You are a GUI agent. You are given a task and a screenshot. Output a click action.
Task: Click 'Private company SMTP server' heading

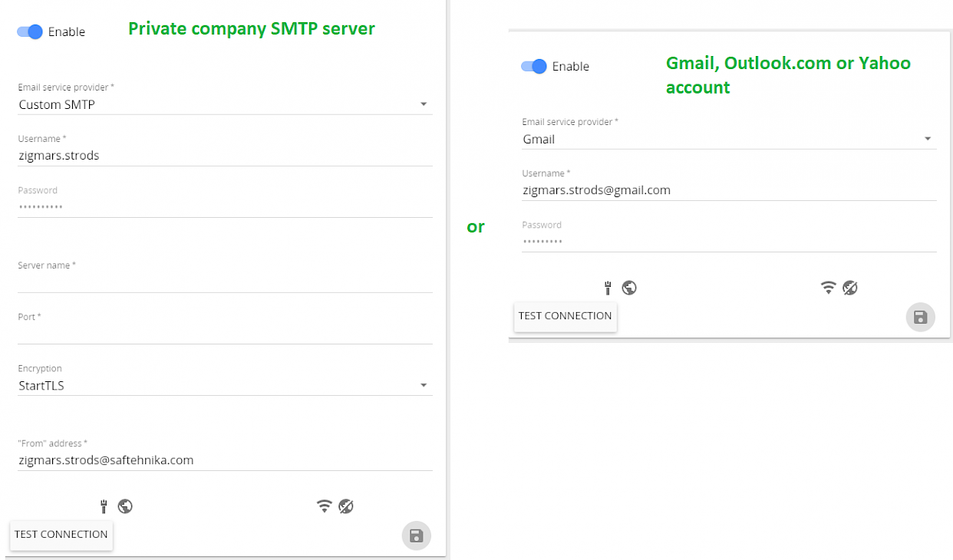pos(252,29)
